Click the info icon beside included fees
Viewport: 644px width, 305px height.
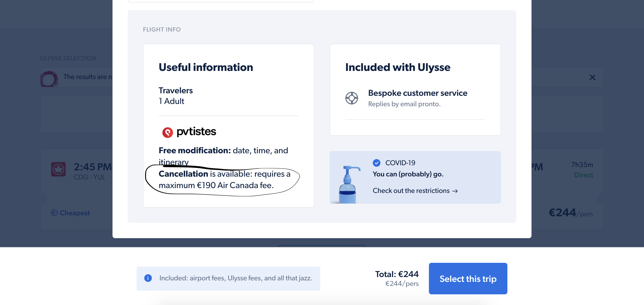(148, 278)
